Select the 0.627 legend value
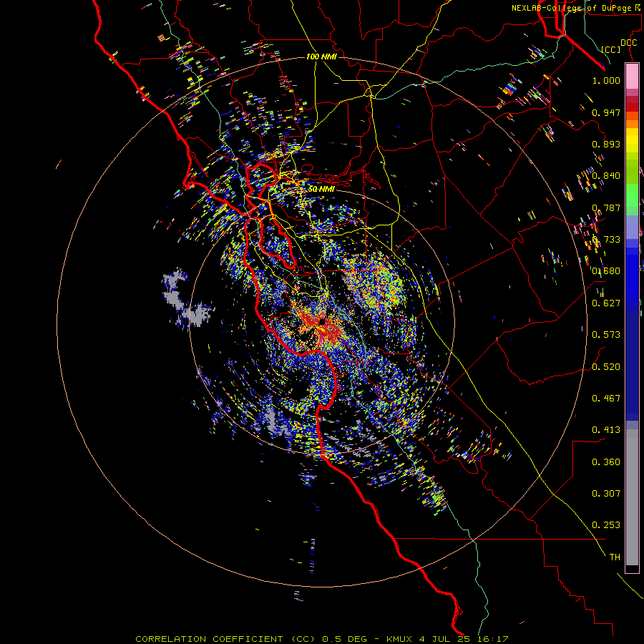 tap(606, 303)
